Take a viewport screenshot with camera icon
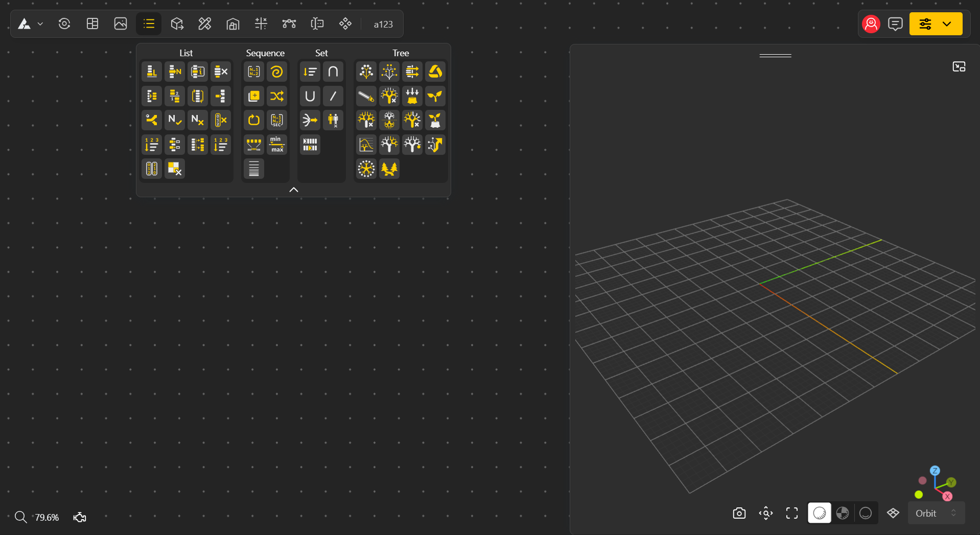Image resolution: width=980 pixels, height=535 pixels. click(739, 513)
